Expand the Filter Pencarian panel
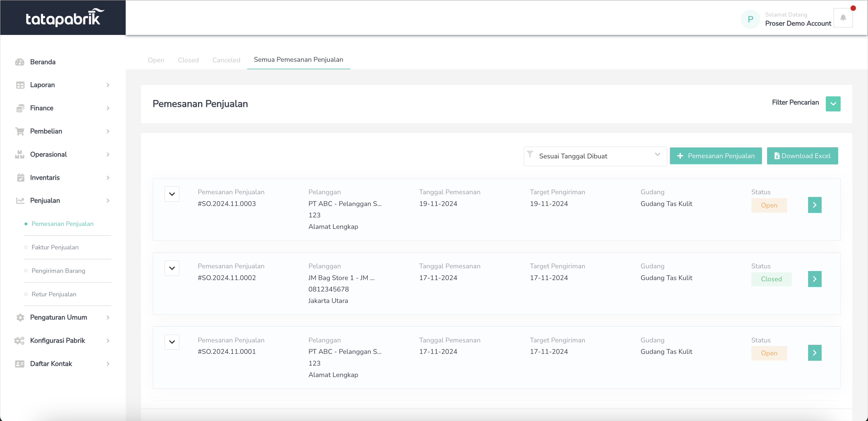Viewport: 868px width, 421px height. (x=833, y=104)
